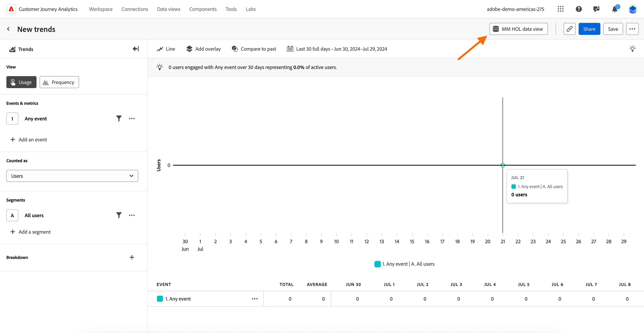The height and width of the screenshot is (333, 644).
Task: Open the help question mark icon
Action: [578, 9]
